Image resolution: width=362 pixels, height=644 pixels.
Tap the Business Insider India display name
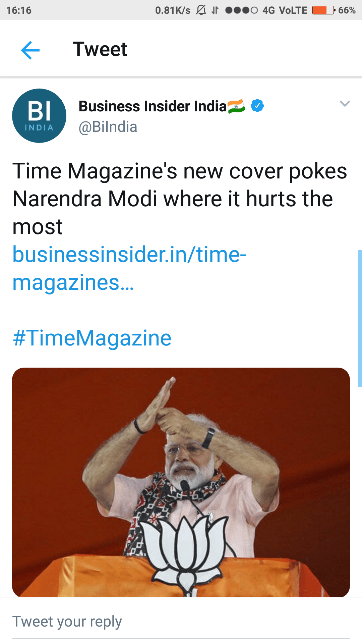[153, 106]
